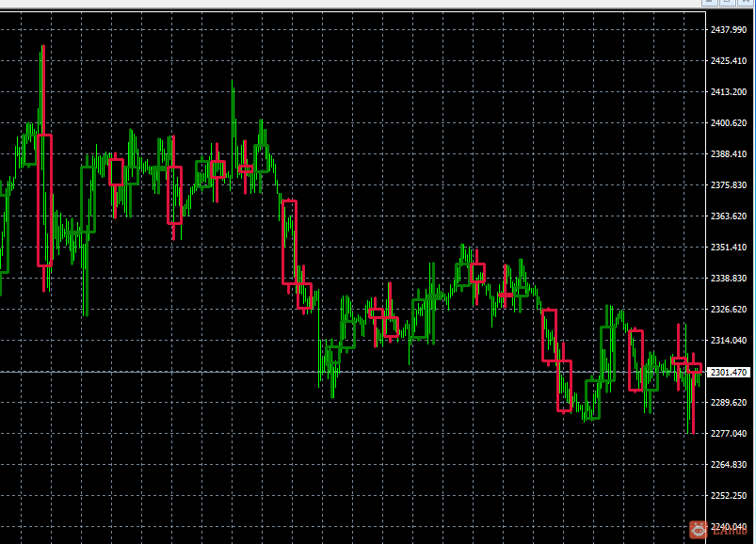Click the 2277.040 price label

729,434
